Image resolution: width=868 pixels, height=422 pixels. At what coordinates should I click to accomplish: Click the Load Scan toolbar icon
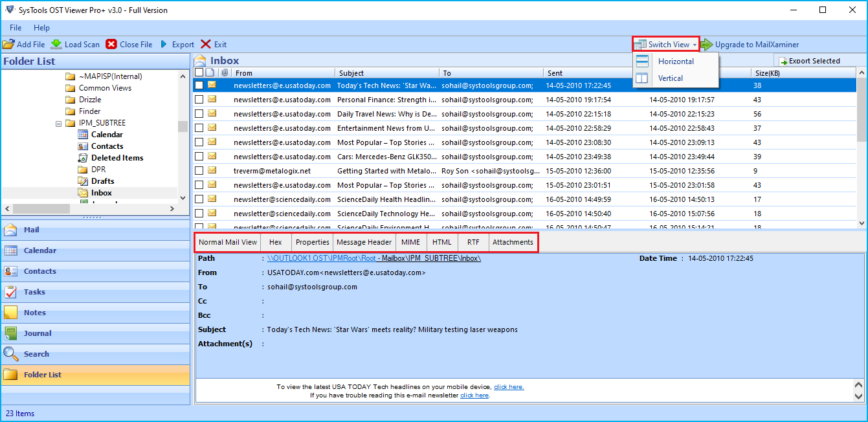point(56,44)
